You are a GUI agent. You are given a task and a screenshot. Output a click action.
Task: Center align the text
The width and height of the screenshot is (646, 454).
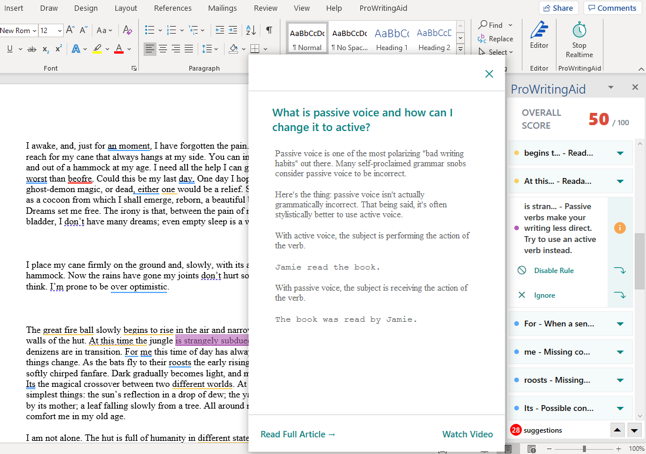pos(163,49)
